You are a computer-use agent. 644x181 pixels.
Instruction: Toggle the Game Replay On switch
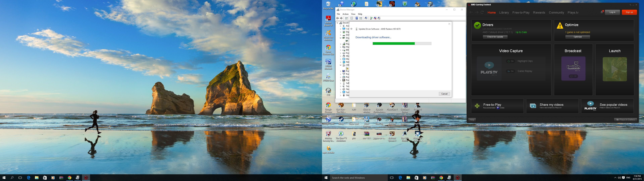[511, 71]
